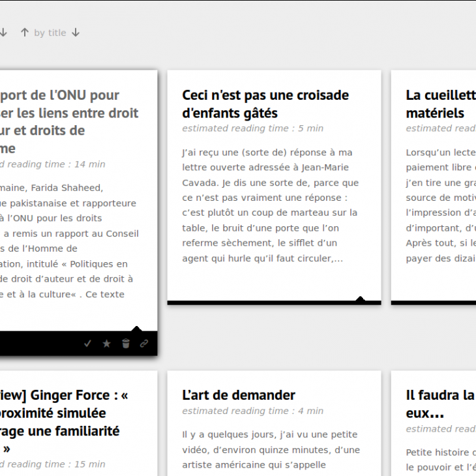This screenshot has width=476, height=476.
Task: Sort descending by title using down arrow
Action: click(76, 33)
